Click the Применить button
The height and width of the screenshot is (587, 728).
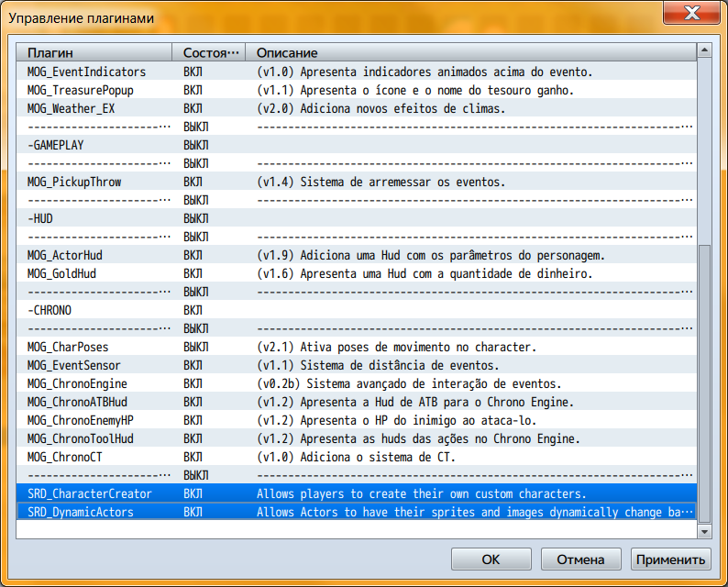click(x=670, y=559)
